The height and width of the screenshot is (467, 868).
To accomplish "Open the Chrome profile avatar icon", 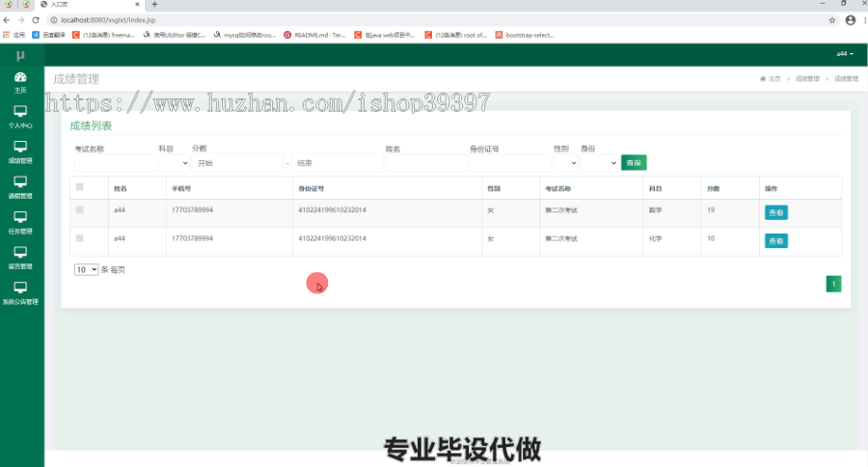I will coord(851,20).
